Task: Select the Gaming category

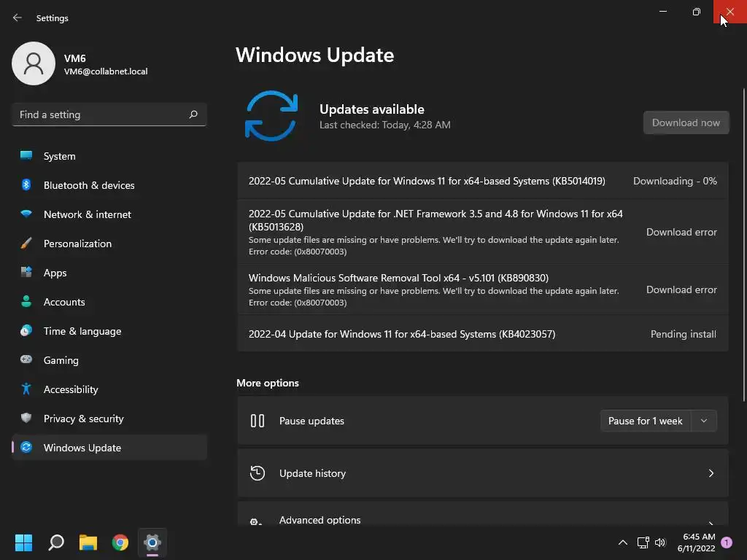Action: tap(109, 360)
